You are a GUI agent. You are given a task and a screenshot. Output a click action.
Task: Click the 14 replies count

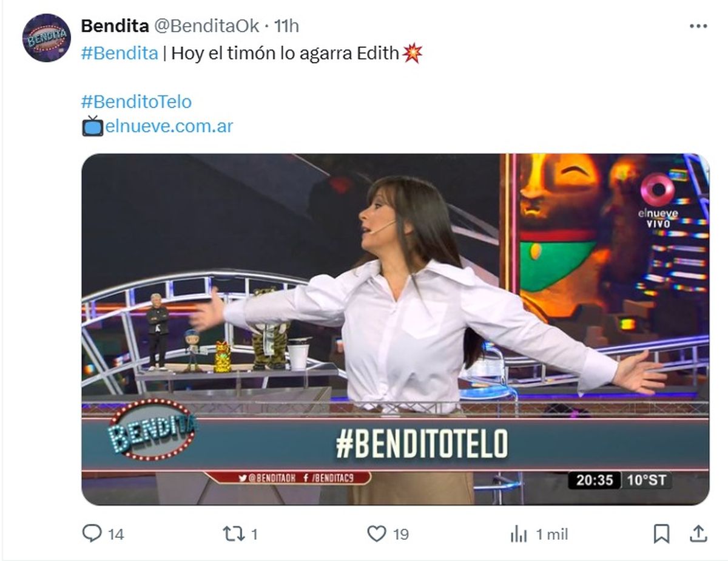[x=116, y=534]
